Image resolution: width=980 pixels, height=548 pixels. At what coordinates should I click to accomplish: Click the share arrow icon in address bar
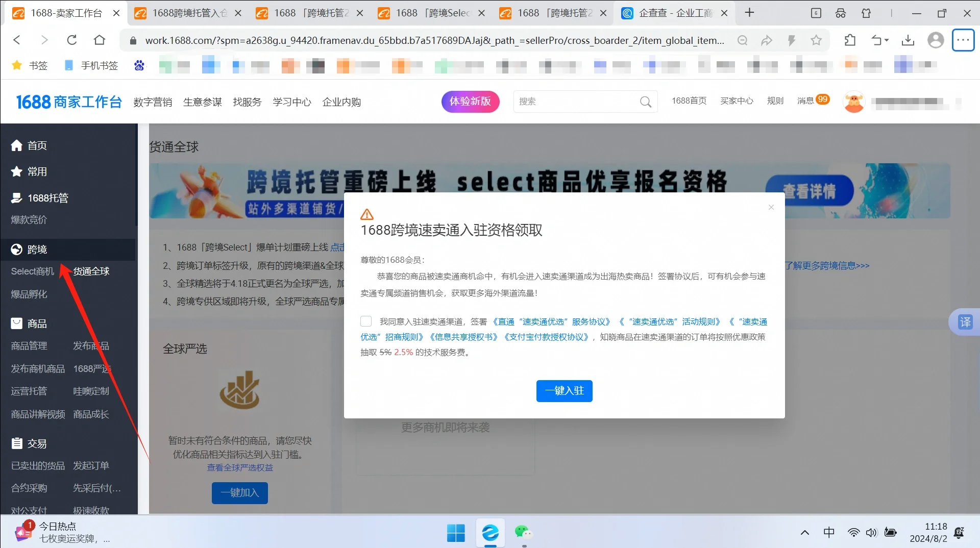tap(767, 40)
